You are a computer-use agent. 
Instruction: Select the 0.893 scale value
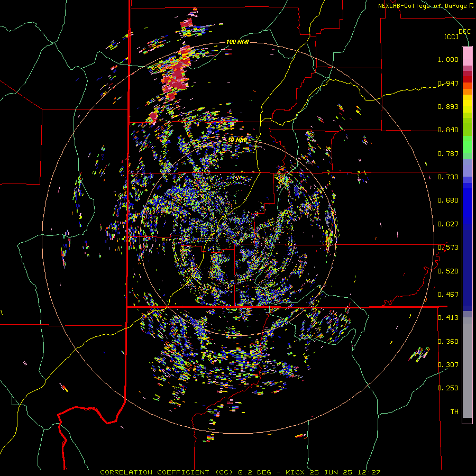(x=448, y=106)
